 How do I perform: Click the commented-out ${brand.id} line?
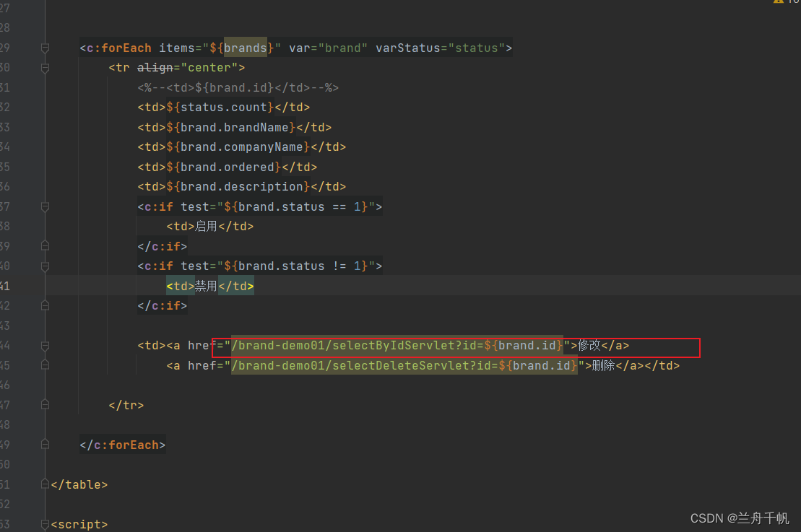pyautogui.click(x=238, y=88)
